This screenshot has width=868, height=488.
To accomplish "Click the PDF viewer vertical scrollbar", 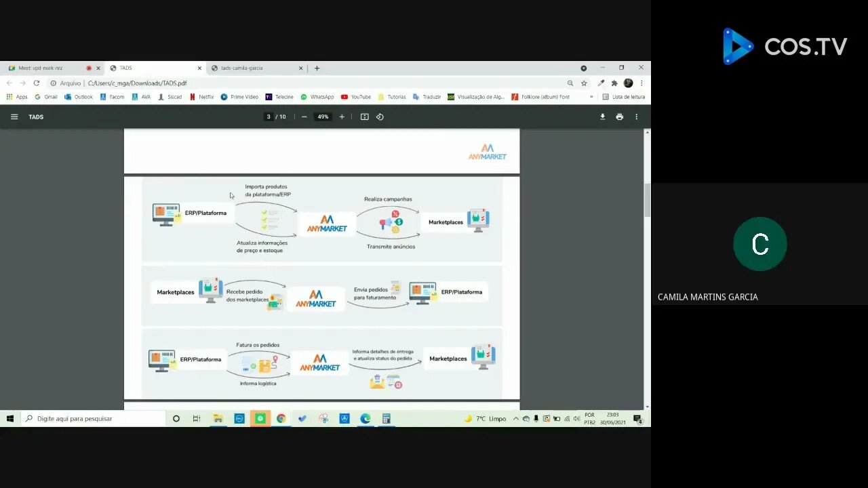I will [x=647, y=200].
